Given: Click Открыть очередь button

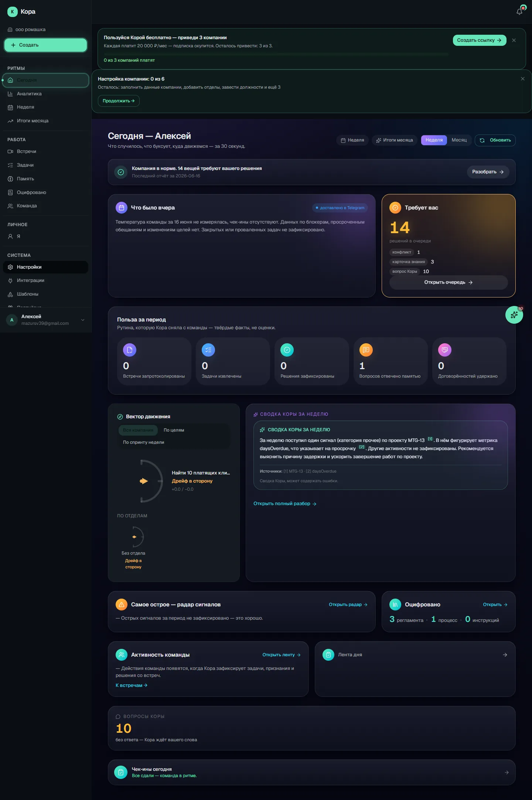Looking at the screenshot, I should (449, 282).
